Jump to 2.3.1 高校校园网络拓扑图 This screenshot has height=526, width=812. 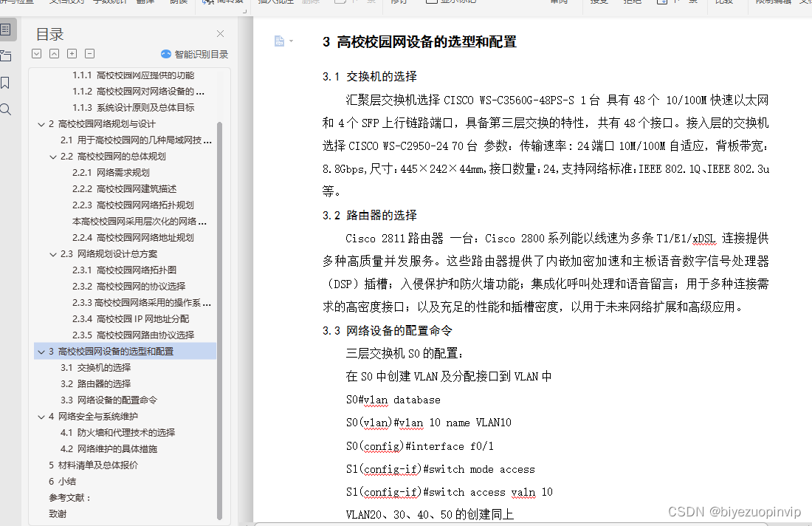pos(124,270)
